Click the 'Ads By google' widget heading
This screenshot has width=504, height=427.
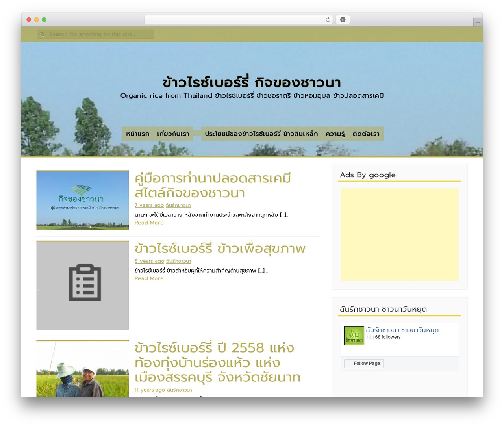(368, 175)
